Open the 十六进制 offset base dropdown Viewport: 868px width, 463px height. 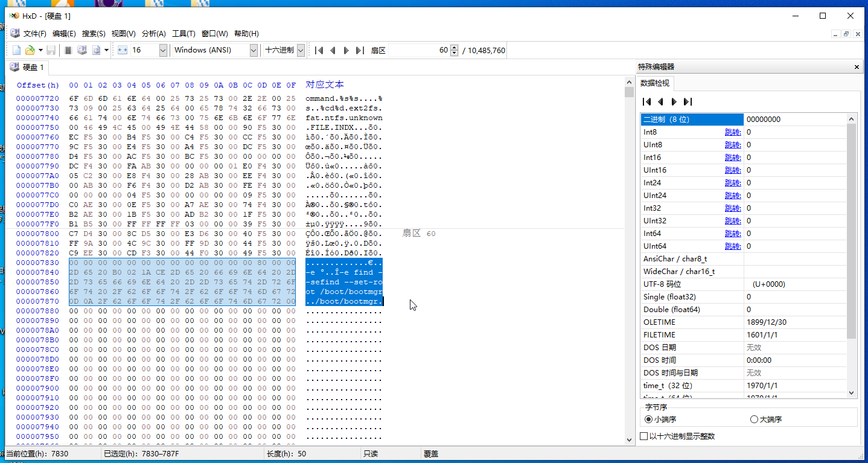coord(301,50)
